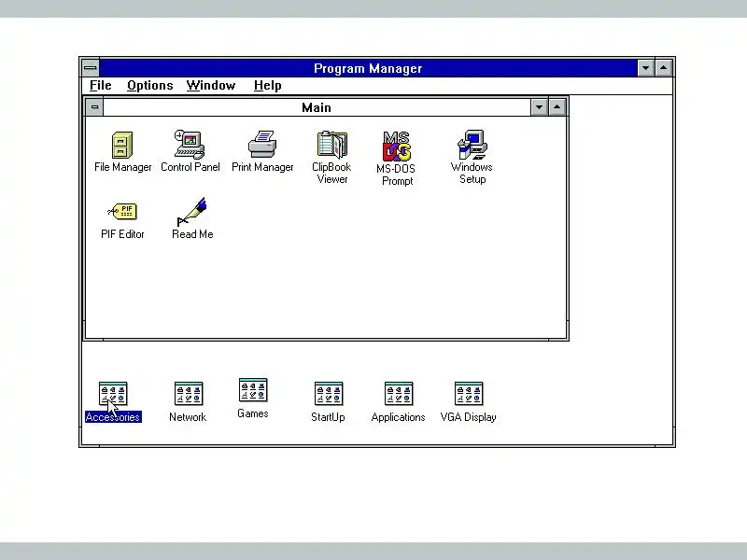Open the Window menu

point(211,85)
